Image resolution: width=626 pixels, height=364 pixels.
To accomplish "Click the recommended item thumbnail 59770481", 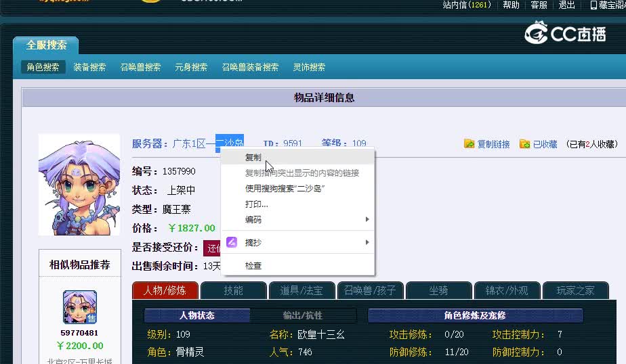I will coord(80,307).
